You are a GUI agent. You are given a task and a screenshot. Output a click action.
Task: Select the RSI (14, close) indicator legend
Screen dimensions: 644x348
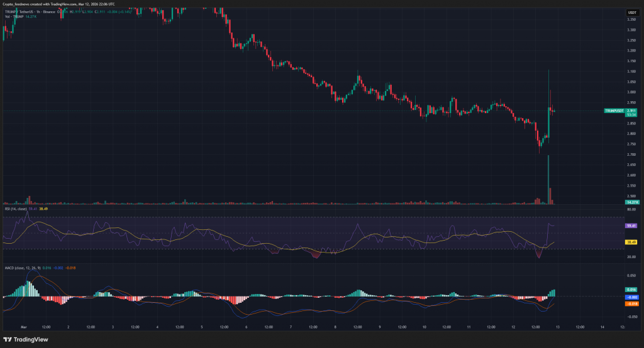[x=16, y=209]
